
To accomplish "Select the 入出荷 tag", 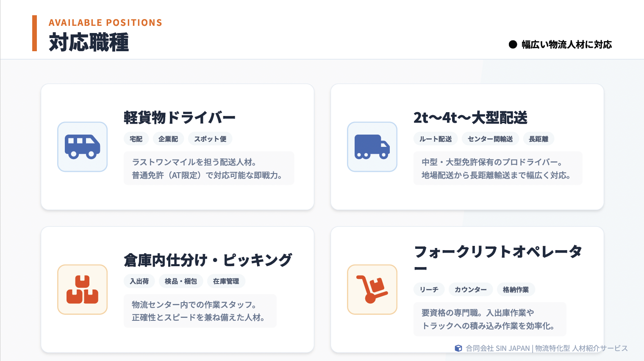I will (139, 281).
